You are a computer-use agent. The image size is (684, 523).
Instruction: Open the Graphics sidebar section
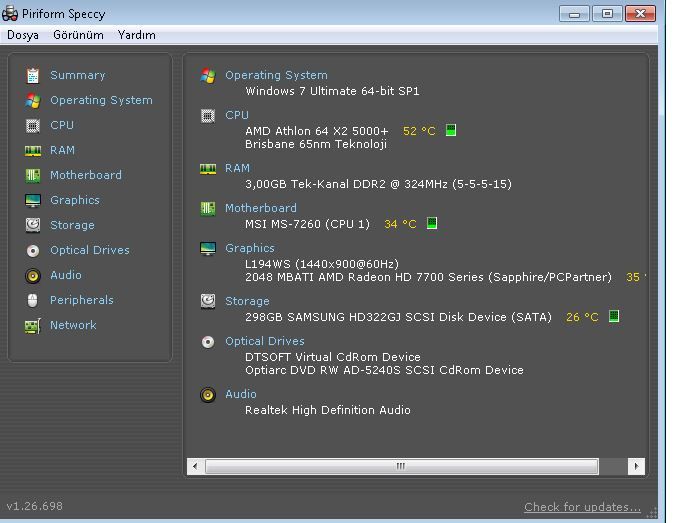(75, 201)
